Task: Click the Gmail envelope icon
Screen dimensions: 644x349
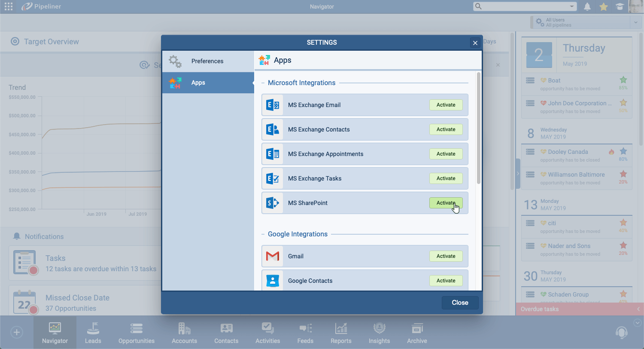Action: coord(273,256)
